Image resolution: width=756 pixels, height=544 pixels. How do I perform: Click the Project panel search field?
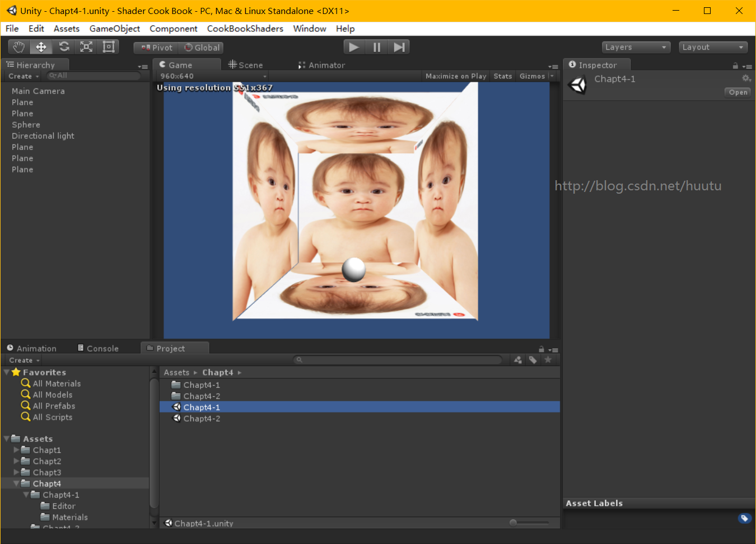[398, 360]
